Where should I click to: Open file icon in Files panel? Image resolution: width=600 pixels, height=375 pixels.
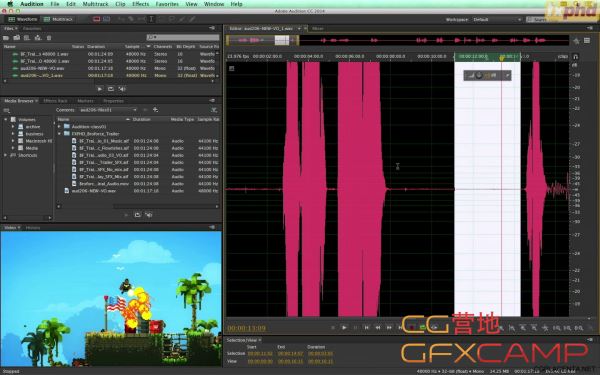tap(6, 38)
